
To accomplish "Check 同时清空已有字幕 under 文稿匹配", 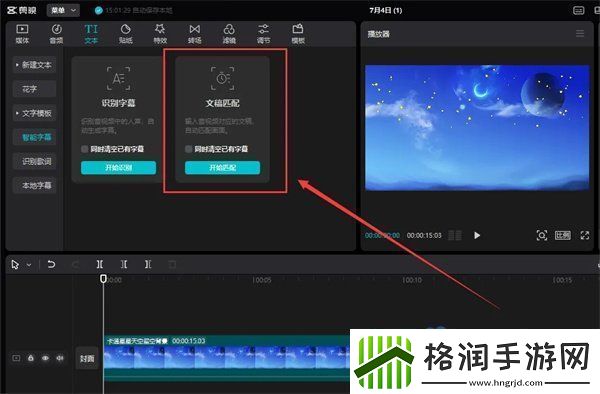I will coord(189,149).
